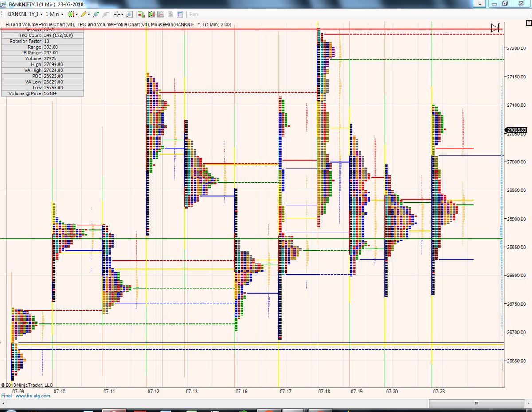532x412 pixels.
Task: Click the 26850.00 price axis label
Action: [x=516, y=247]
